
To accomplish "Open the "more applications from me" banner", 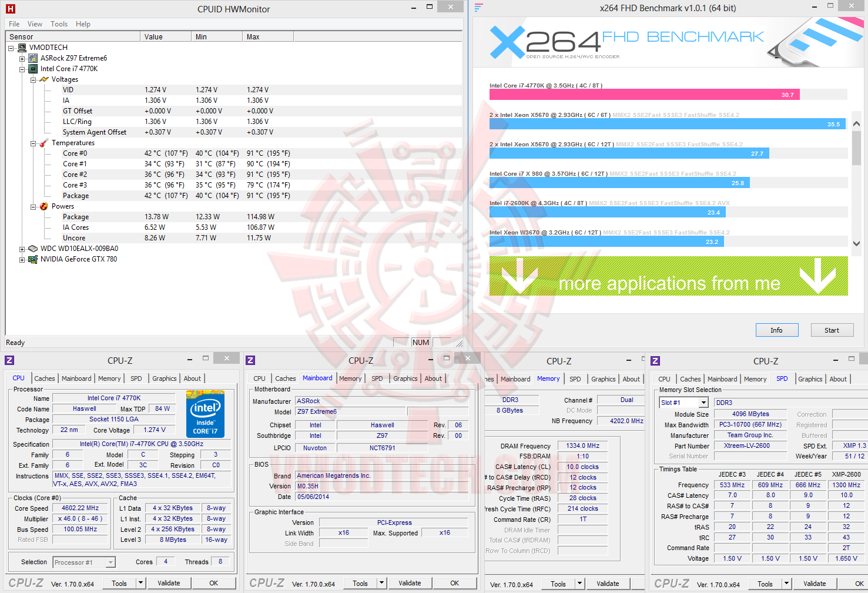I will [x=669, y=276].
